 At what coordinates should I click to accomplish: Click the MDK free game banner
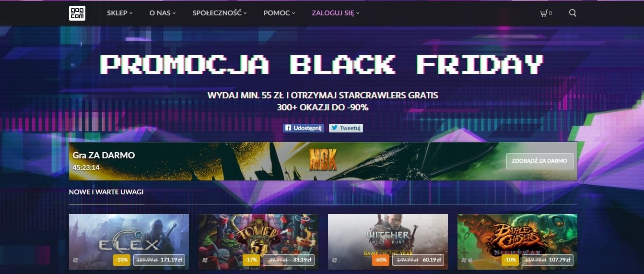pyautogui.click(x=323, y=161)
